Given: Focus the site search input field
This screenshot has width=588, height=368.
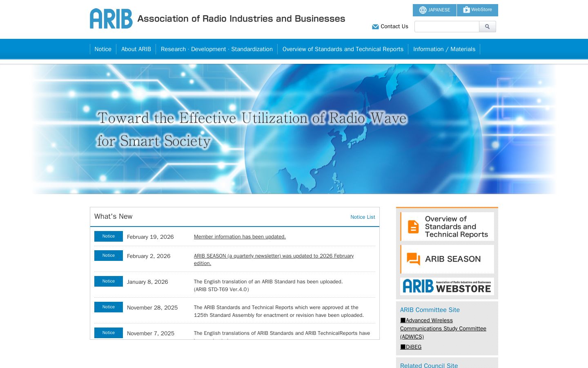Looking at the screenshot, I should point(447,27).
